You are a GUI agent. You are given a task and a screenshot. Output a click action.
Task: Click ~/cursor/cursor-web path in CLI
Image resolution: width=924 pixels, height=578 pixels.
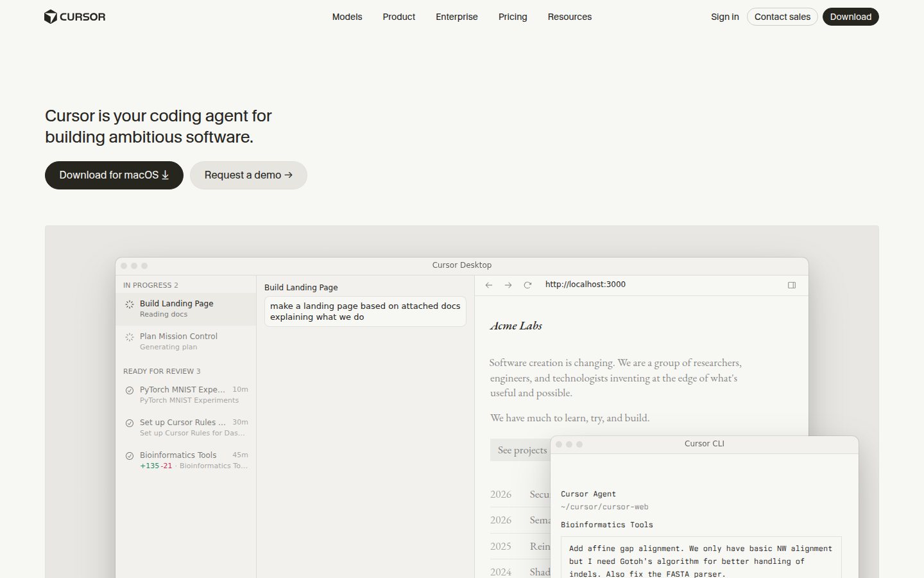pyautogui.click(x=604, y=507)
